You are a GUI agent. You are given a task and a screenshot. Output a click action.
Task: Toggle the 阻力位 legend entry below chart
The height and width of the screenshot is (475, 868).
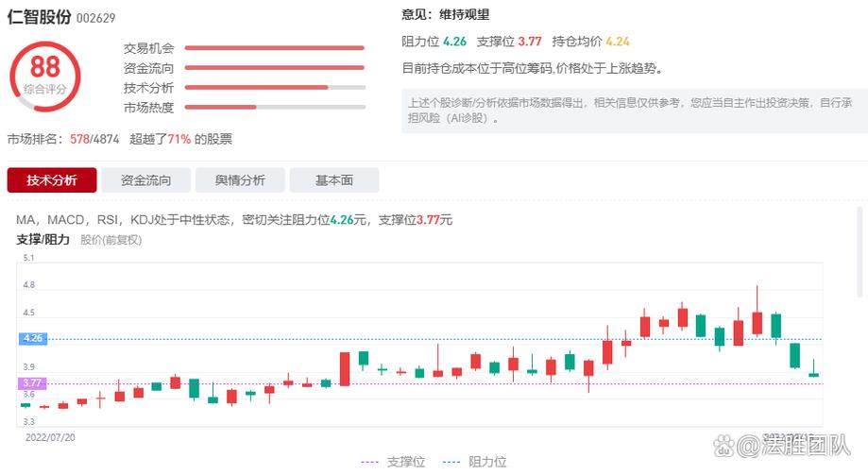pyautogui.click(x=475, y=462)
